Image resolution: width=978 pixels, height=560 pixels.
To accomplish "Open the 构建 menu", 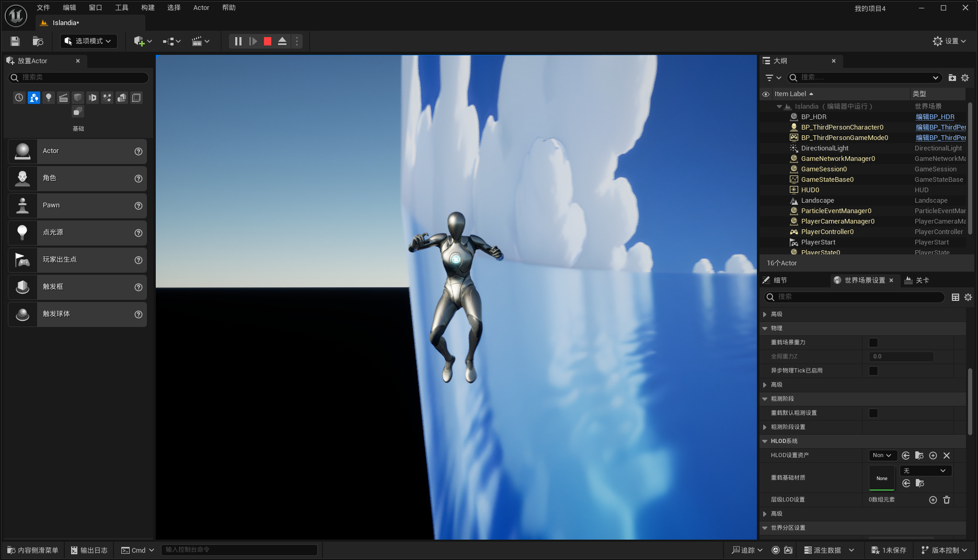I will [148, 8].
